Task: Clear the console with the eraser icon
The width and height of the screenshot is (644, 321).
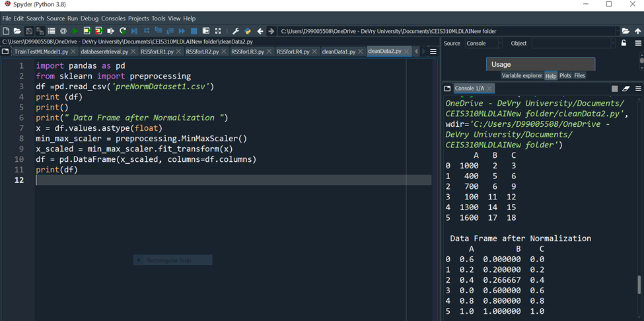Action: pos(626,89)
